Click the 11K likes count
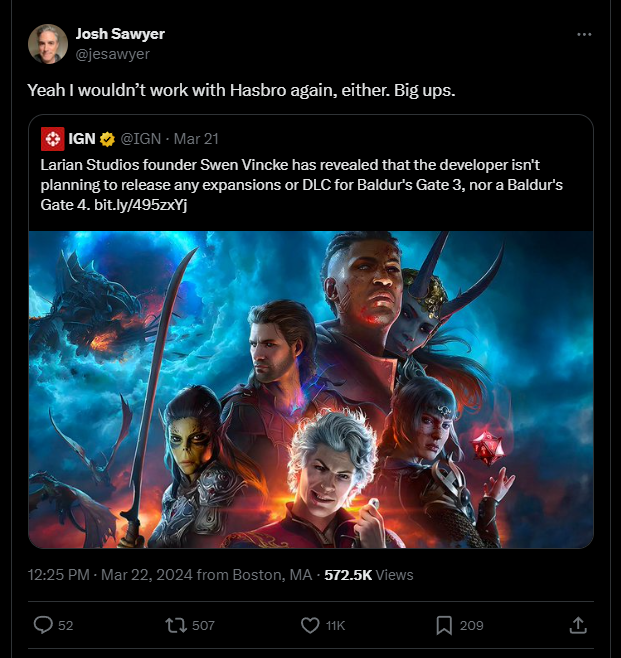This screenshot has height=658, width=621. tap(336, 626)
